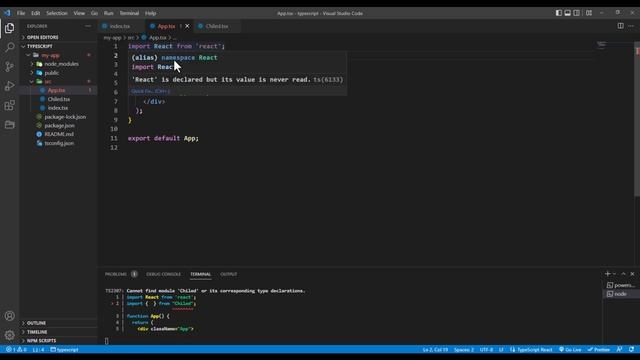Change encoding via UTF-8 status item
640x360 pixels.
point(486,350)
